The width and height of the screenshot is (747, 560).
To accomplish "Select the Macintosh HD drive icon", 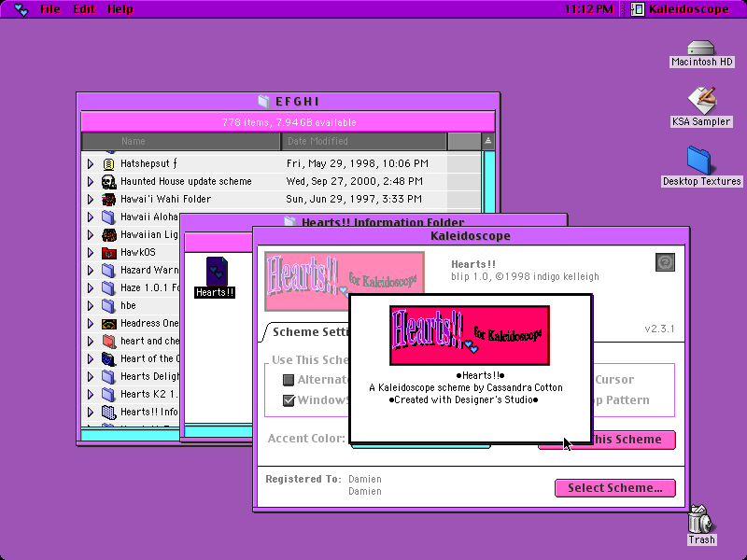I will tap(701, 49).
